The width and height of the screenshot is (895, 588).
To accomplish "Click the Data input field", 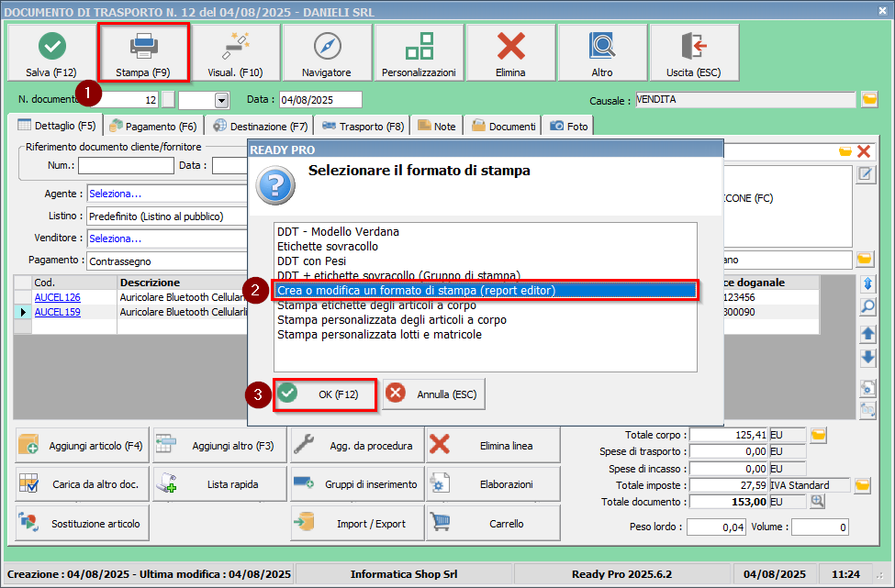I will 319,100.
